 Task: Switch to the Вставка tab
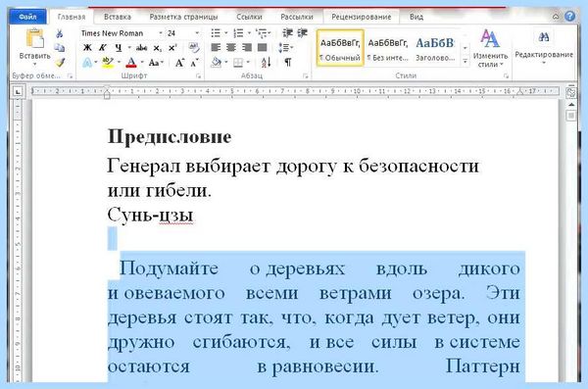tap(118, 17)
